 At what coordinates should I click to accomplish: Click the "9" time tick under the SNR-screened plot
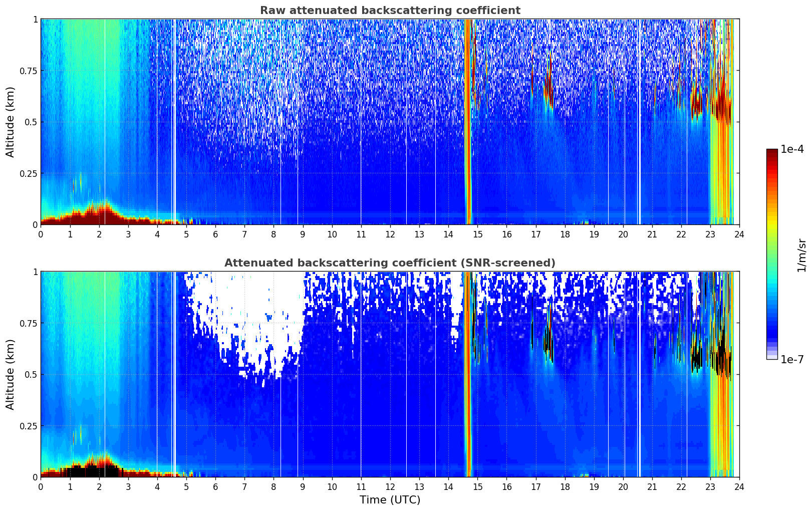(303, 486)
